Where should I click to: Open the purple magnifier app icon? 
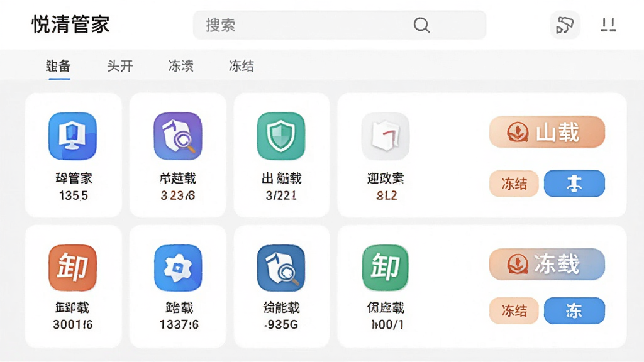point(178,136)
